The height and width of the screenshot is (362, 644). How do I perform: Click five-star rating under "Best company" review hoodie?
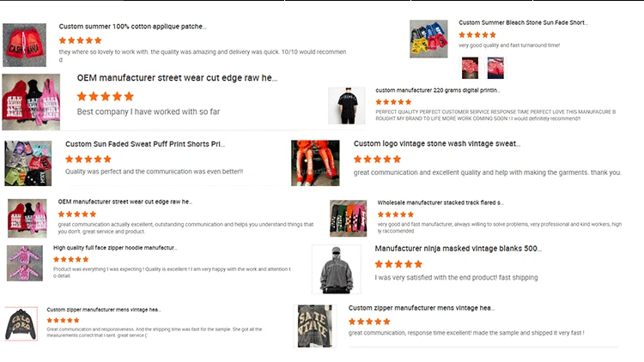tap(106, 96)
